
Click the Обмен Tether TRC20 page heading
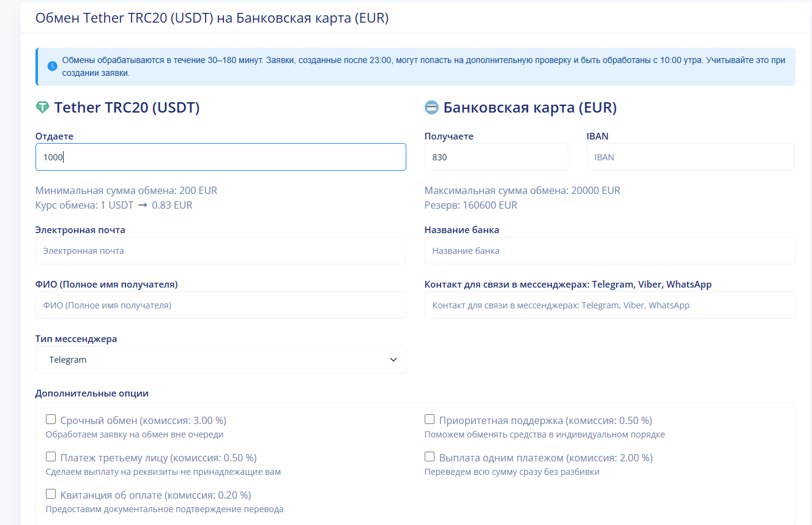click(x=212, y=18)
